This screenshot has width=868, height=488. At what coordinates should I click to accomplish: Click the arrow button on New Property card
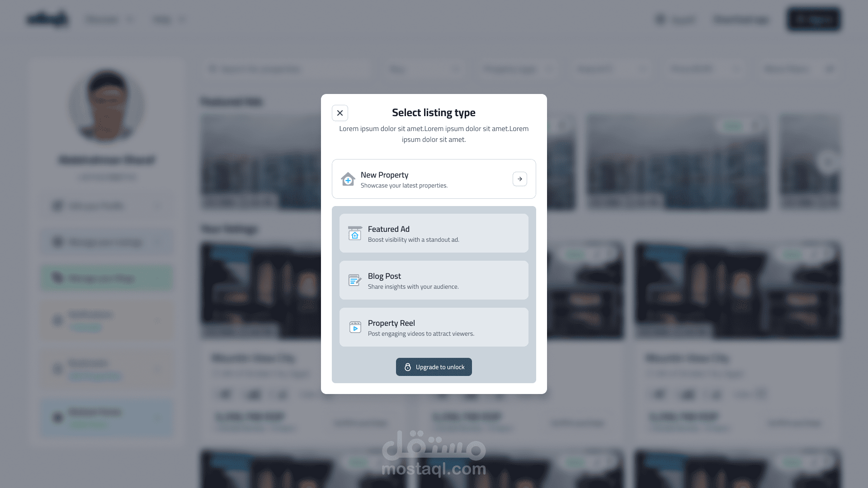pyautogui.click(x=520, y=179)
